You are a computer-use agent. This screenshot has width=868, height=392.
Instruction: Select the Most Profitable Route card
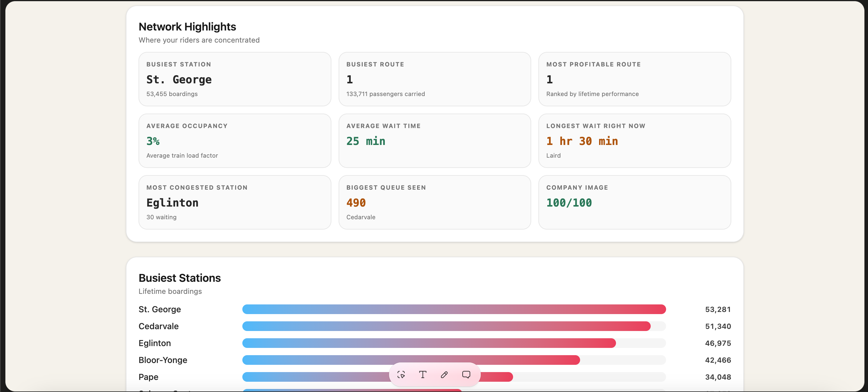[x=634, y=79]
